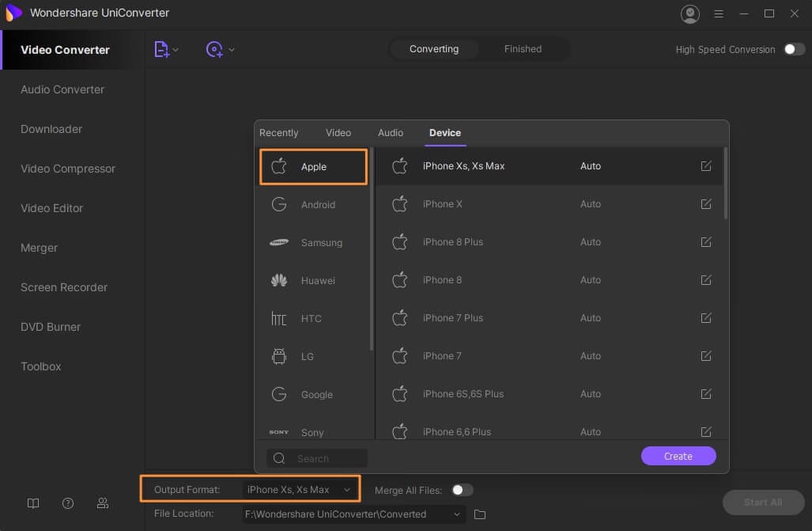Choose Samsung device brand
Viewport: 812px width, 531px height.
313,242
